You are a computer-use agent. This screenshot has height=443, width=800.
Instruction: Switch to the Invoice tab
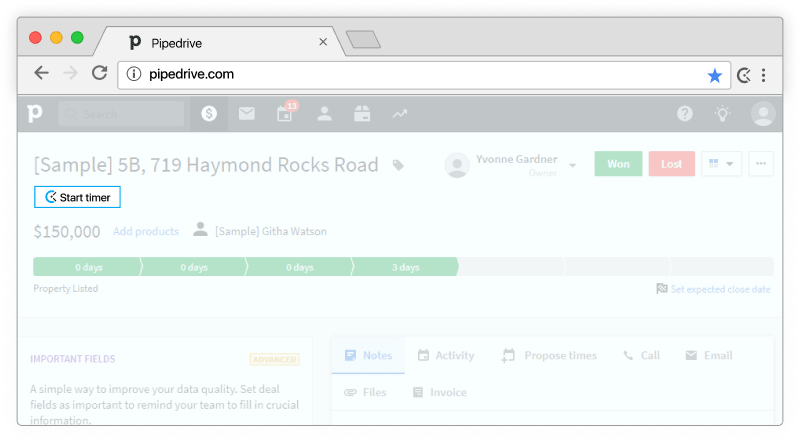point(439,392)
